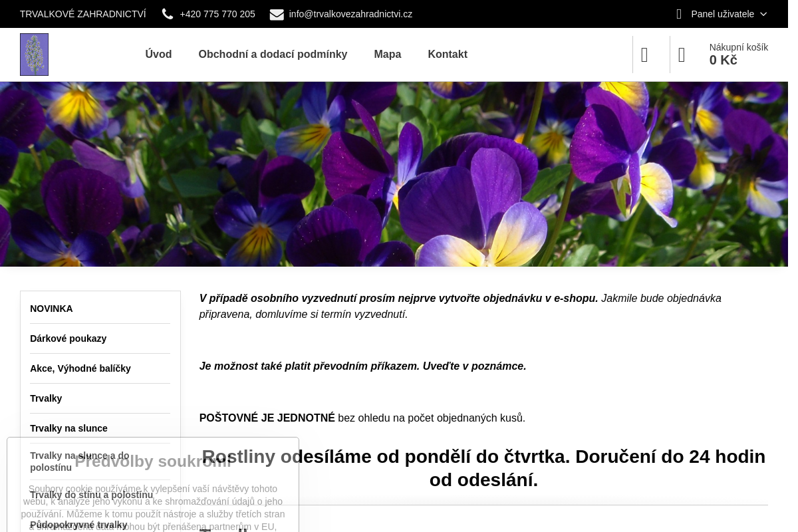The height and width of the screenshot is (532, 798).
Task: Click the Rostliny odesíláme heading text
Action: click(483, 468)
